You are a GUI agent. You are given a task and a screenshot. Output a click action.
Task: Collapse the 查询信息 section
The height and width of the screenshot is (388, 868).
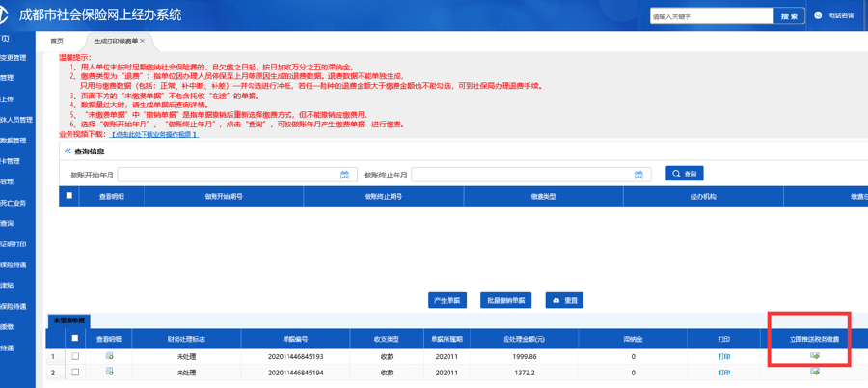coord(68,152)
